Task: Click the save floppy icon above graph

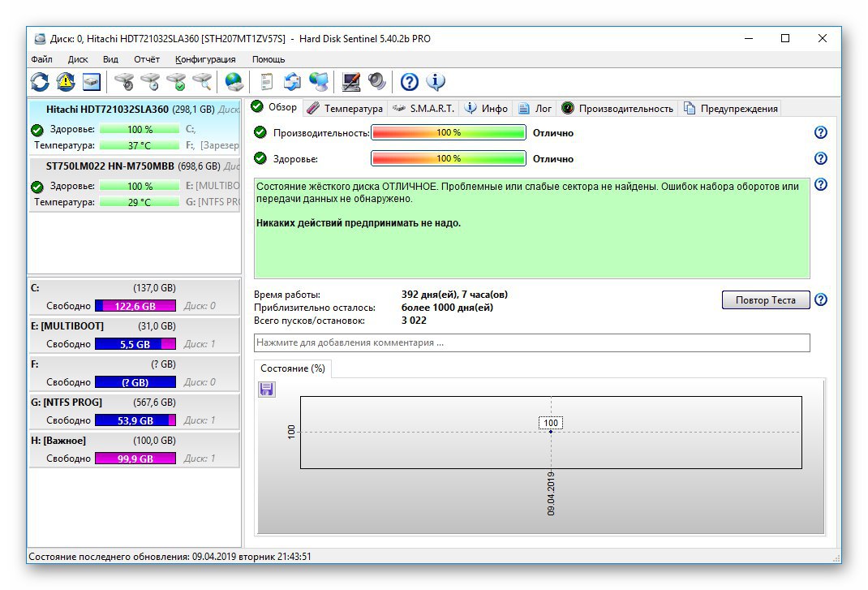Action: 266,390
